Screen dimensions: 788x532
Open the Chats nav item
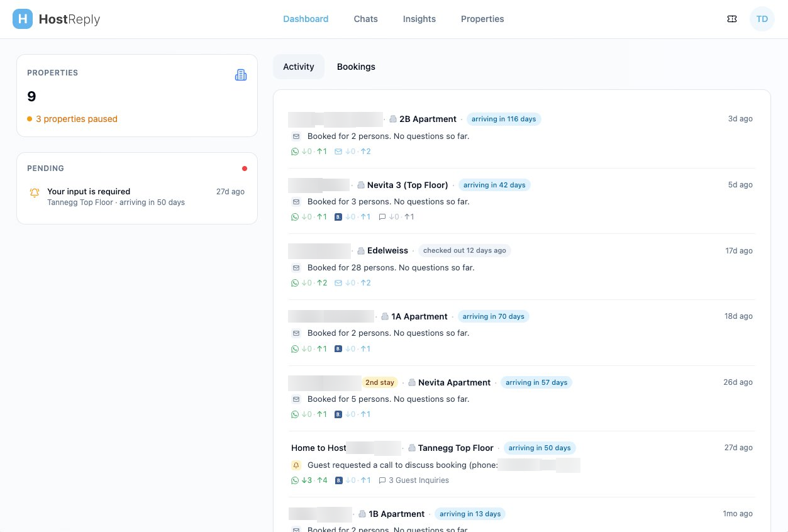366,19
